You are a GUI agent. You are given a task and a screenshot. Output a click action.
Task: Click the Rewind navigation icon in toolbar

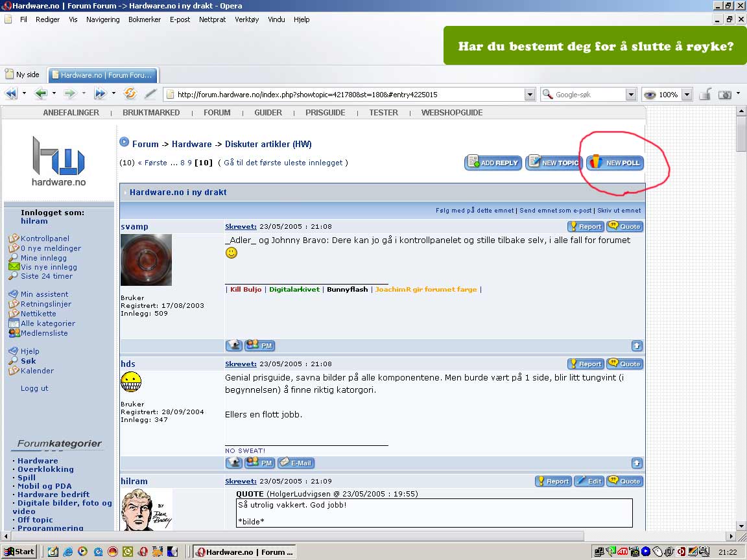(x=11, y=94)
